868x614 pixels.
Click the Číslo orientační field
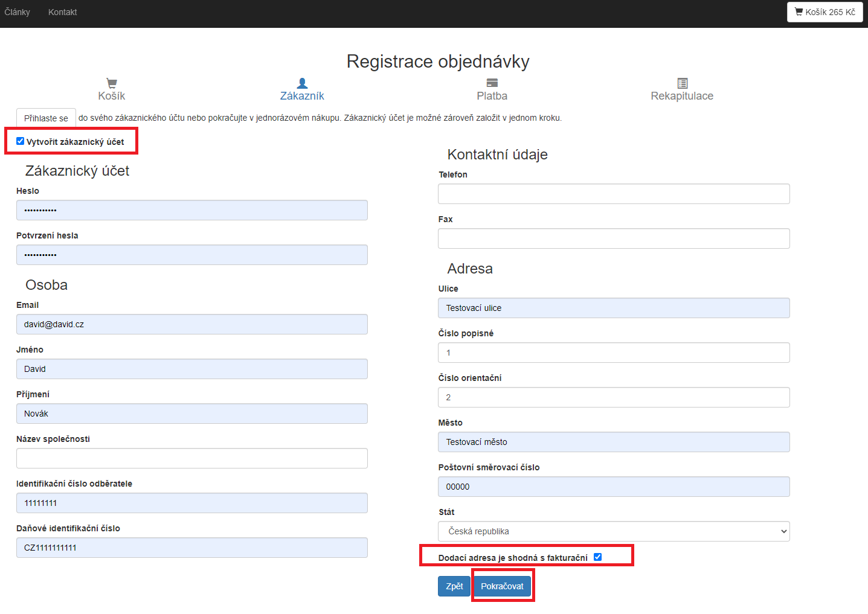(x=614, y=397)
